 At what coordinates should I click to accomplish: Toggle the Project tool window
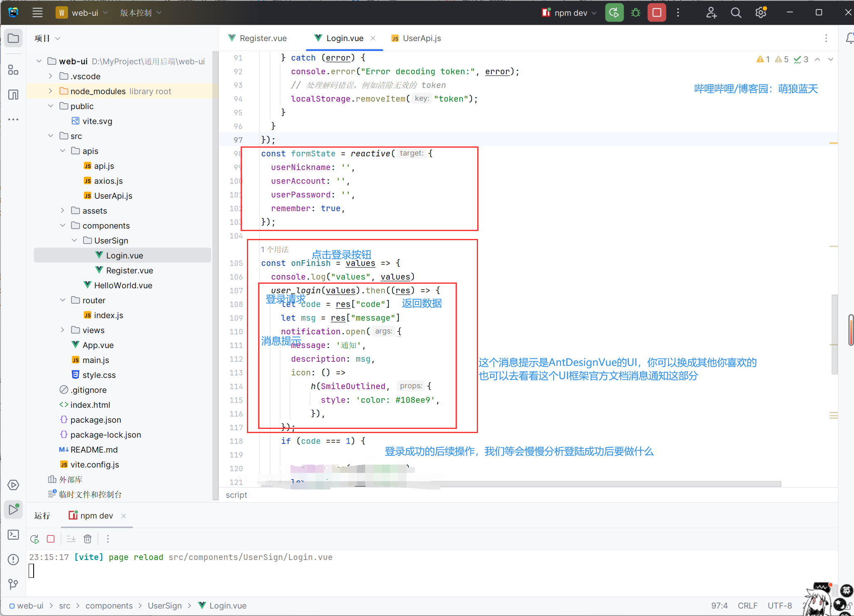(13, 39)
